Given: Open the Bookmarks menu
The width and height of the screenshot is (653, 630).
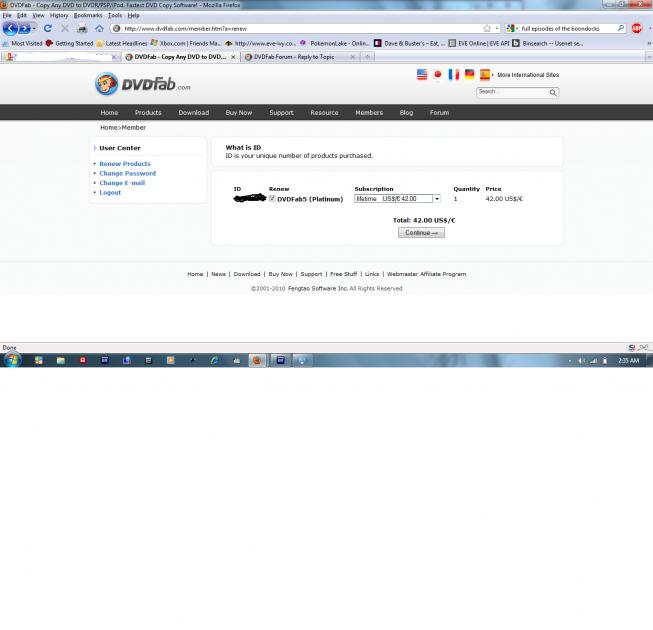Looking at the screenshot, I should [88, 15].
